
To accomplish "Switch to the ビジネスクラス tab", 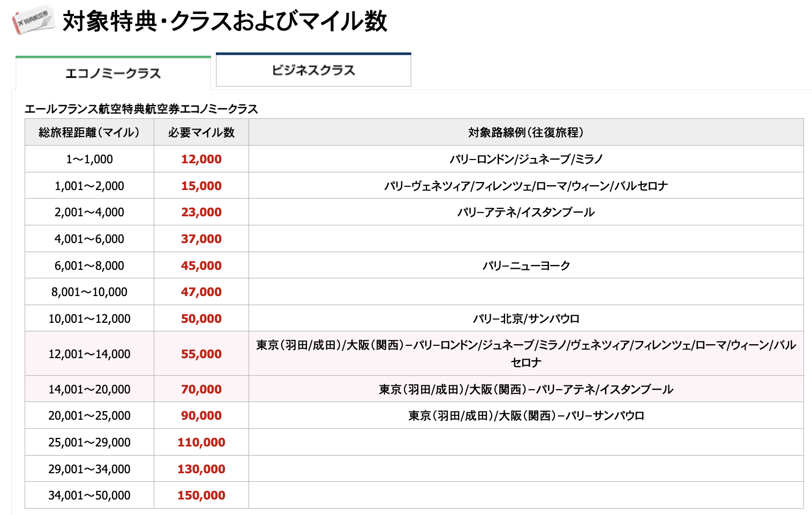I will tap(313, 70).
